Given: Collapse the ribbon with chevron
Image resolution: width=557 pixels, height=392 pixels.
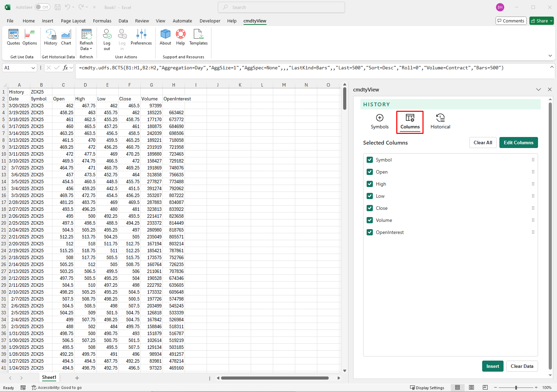Looking at the screenshot, I should coord(550,56).
